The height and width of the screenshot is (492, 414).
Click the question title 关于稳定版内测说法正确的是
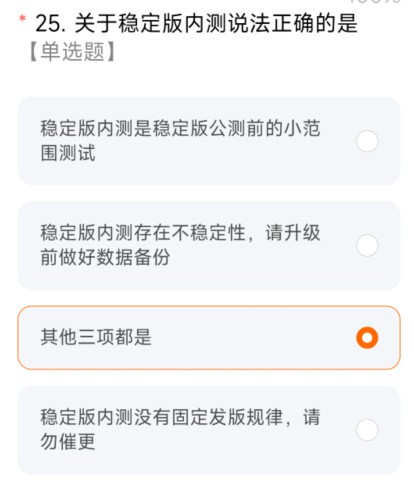[x=216, y=23]
